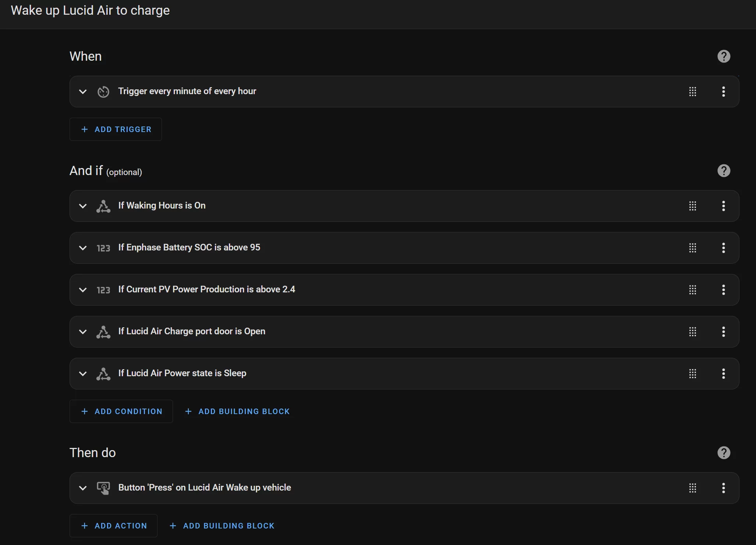Click the drag handle on the PV Power Production condition
This screenshot has width=756, height=545.
click(x=693, y=290)
